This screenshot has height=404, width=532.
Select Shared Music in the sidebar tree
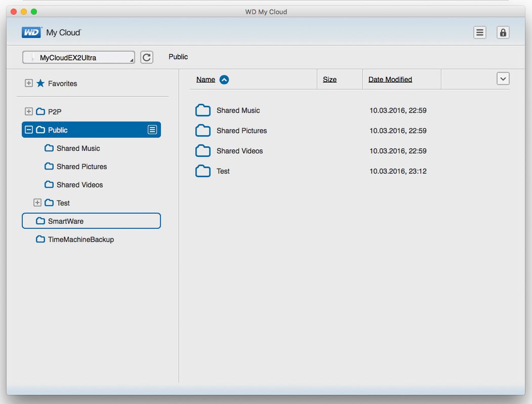click(78, 148)
